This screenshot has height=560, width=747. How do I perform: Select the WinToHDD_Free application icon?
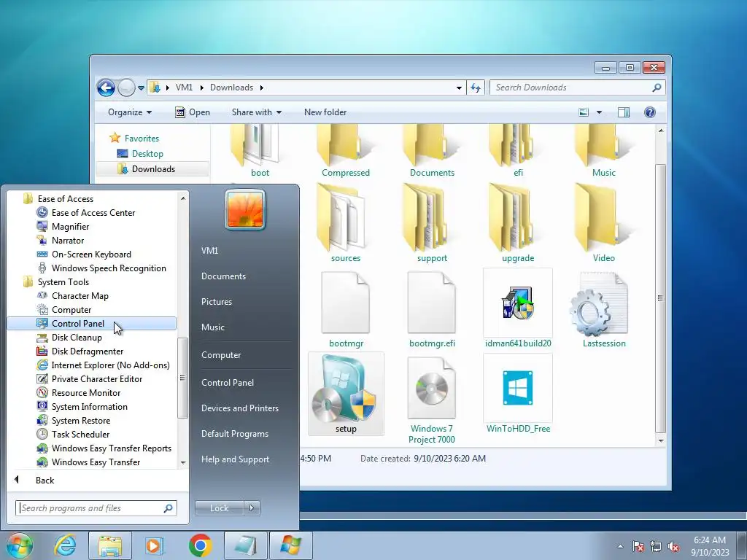pos(518,388)
